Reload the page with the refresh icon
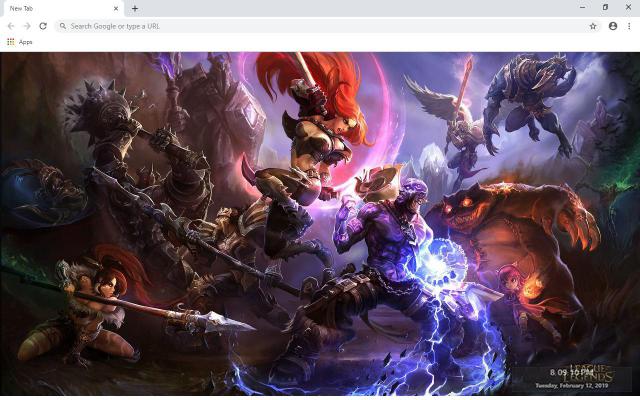 (43, 26)
